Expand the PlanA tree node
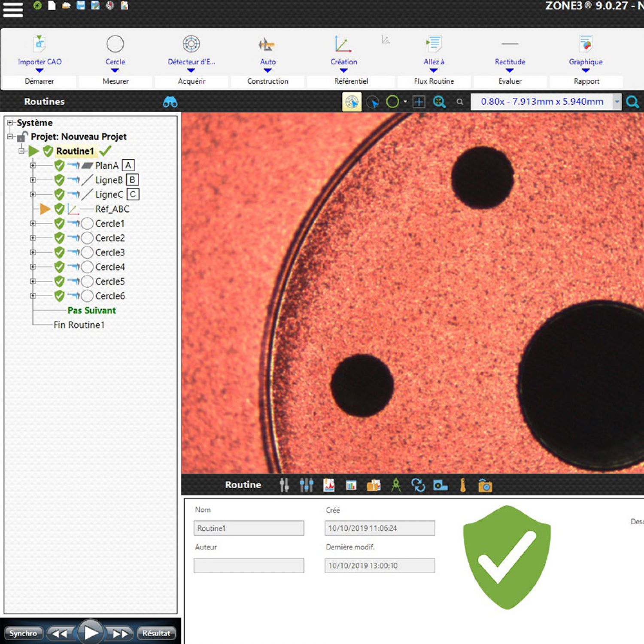644x644 pixels. (x=33, y=165)
